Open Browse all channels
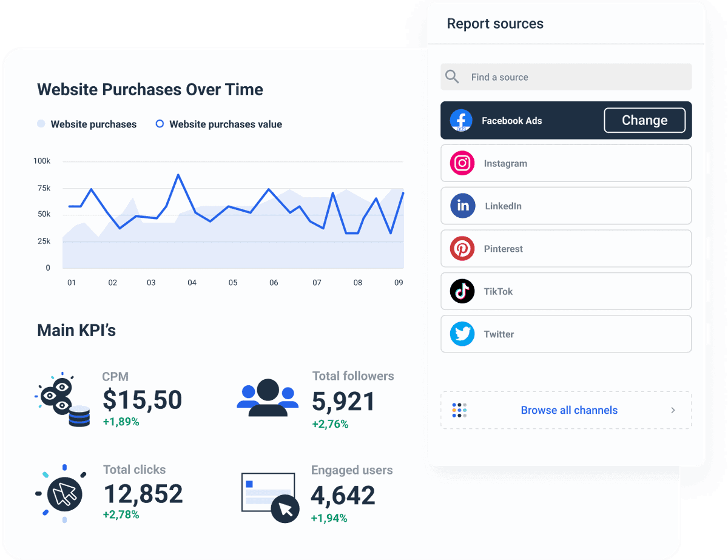This screenshot has height=560, width=728. pyautogui.click(x=569, y=410)
